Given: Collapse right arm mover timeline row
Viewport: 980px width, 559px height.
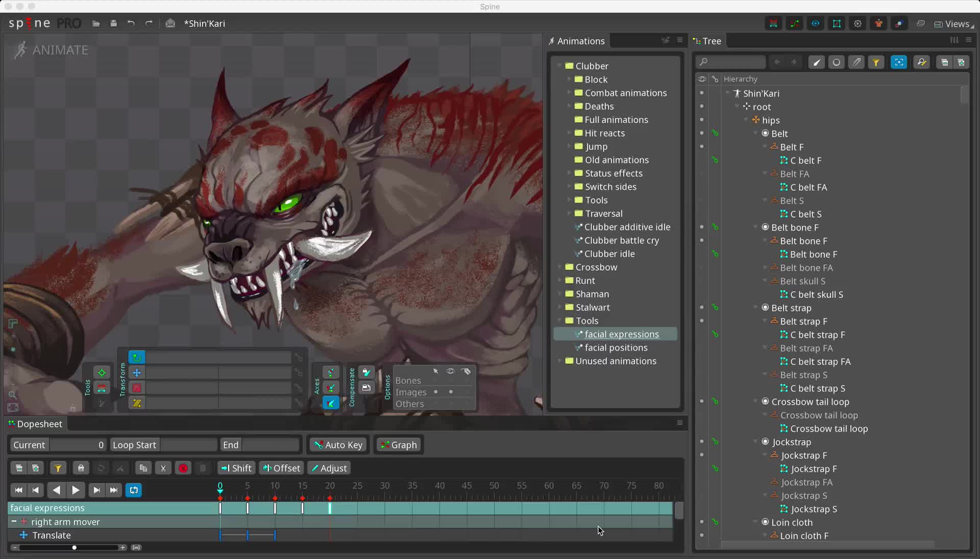Looking at the screenshot, I should (14, 521).
